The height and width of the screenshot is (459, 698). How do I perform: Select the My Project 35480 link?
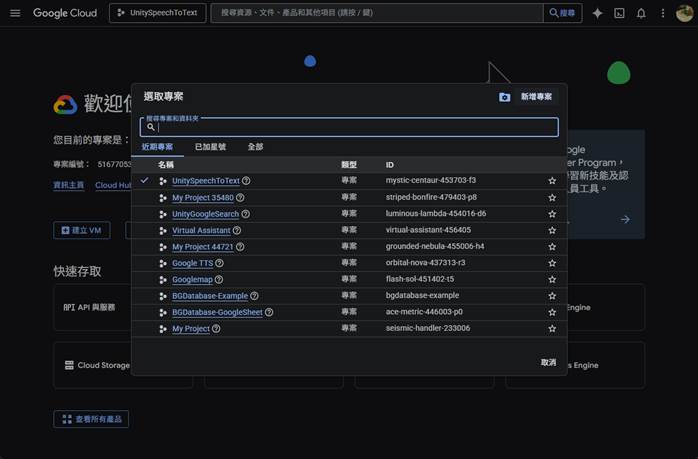click(202, 198)
